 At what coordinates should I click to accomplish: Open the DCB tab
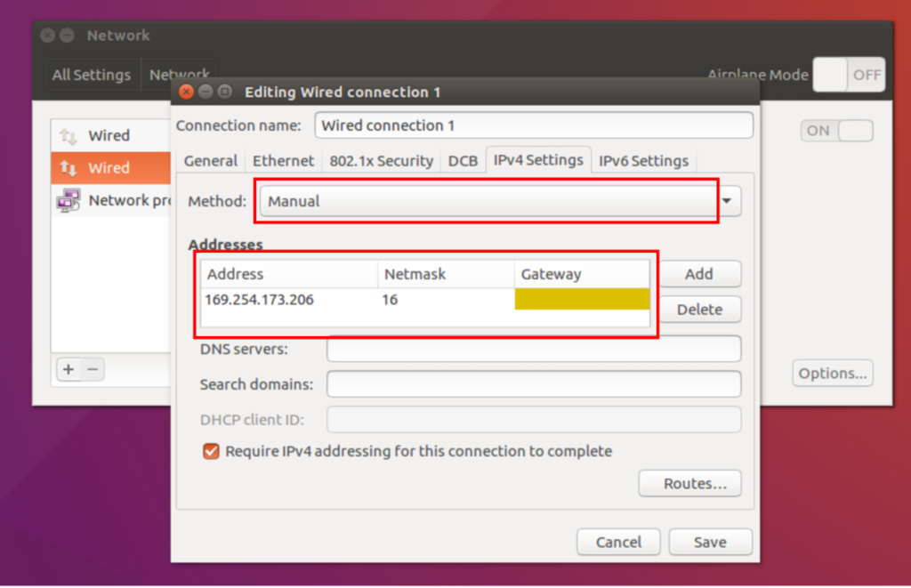(463, 161)
